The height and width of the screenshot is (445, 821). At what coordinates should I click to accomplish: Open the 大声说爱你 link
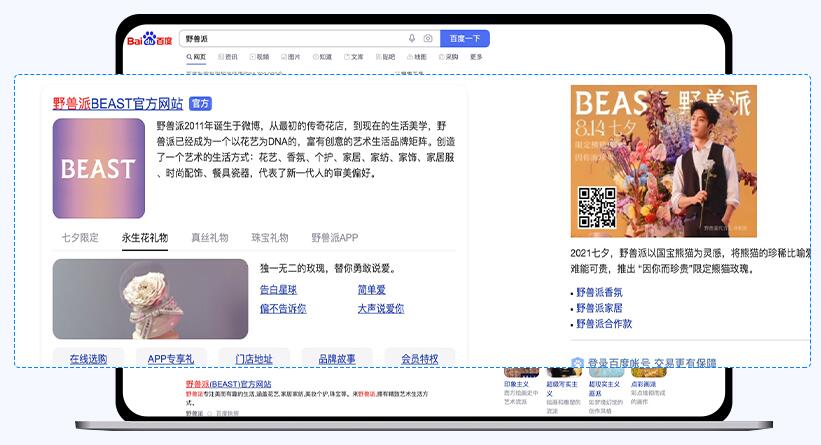381,309
